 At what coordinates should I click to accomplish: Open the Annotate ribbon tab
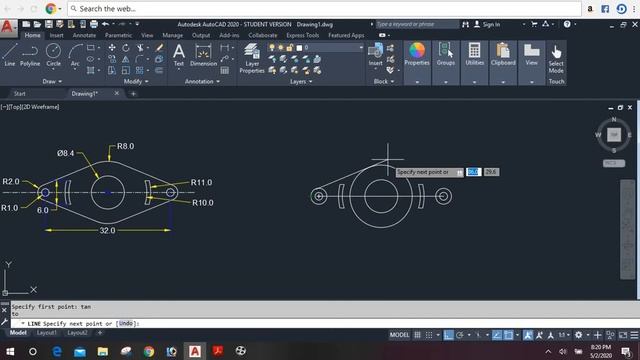[x=84, y=36]
